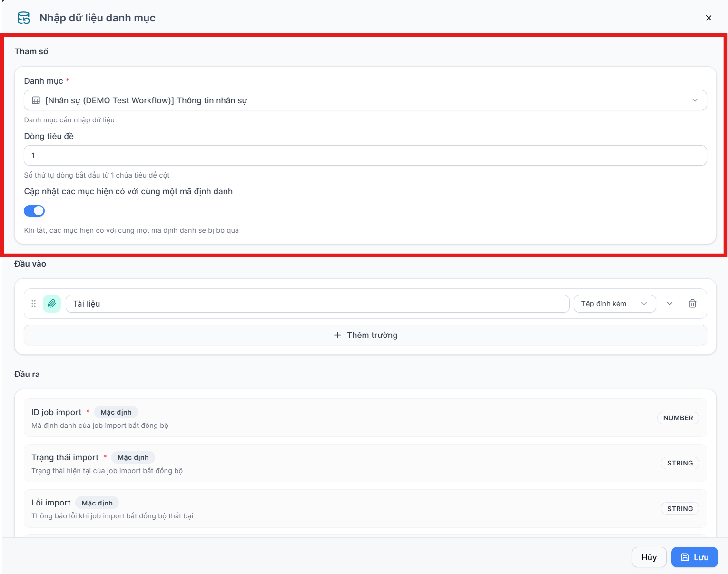Click the drag handle beside Tài liệu
This screenshot has height=574, width=728.
click(x=34, y=304)
